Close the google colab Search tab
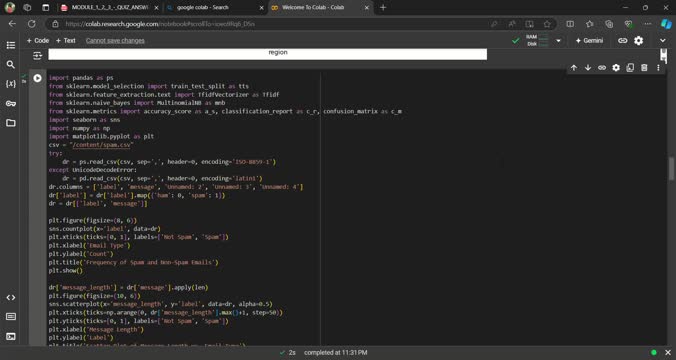The width and height of the screenshot is (676, 360). tap(261, 8)
